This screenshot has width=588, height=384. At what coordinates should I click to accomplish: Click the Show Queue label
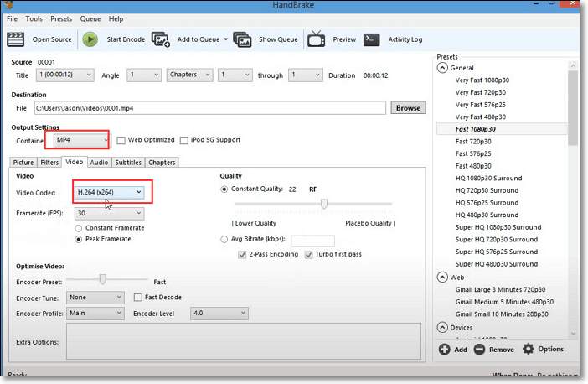click(x=278, y=39)
